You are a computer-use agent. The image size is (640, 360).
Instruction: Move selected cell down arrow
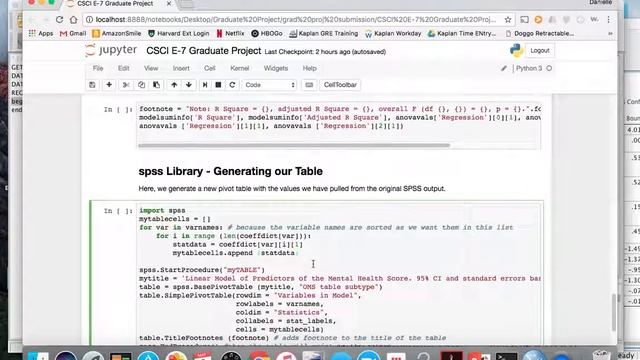(x=189, y=85)
